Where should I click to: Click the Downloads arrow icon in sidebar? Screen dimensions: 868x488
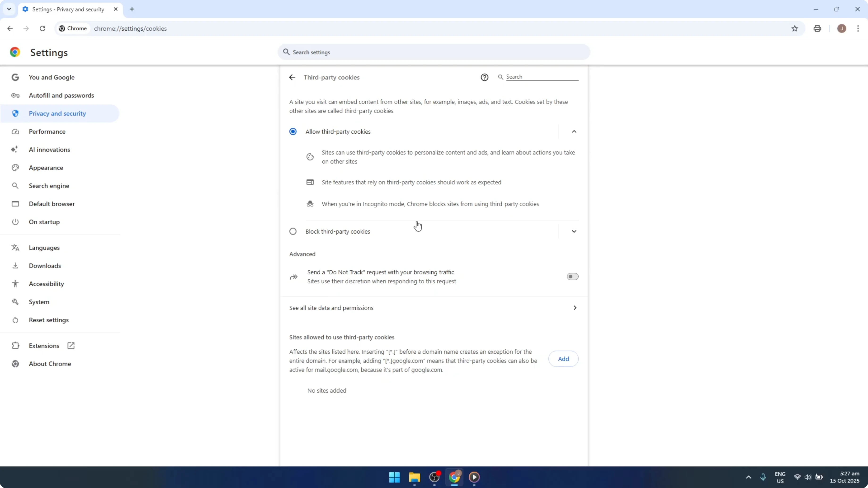pyautogui.click(x=15, y=266)
